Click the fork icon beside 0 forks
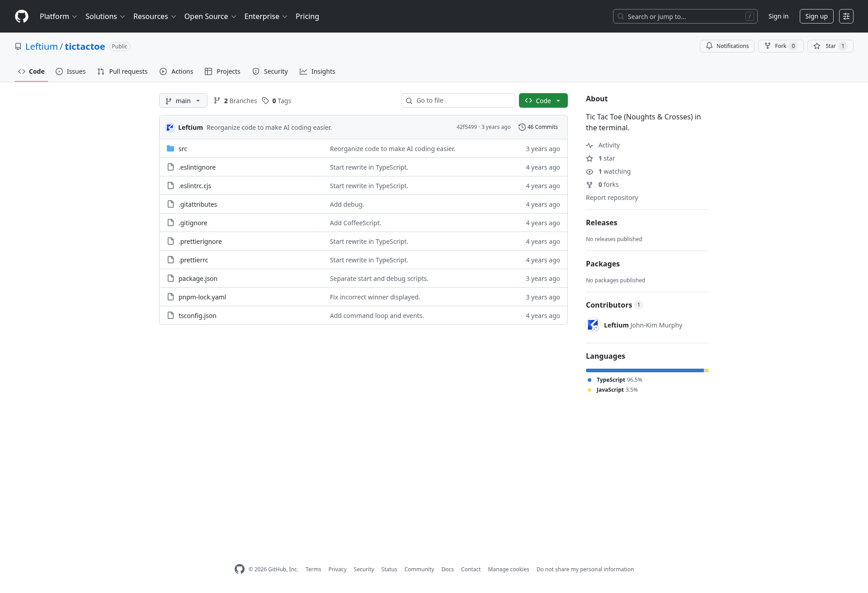Viewport: 868px width, 593px height. point(590,185)
